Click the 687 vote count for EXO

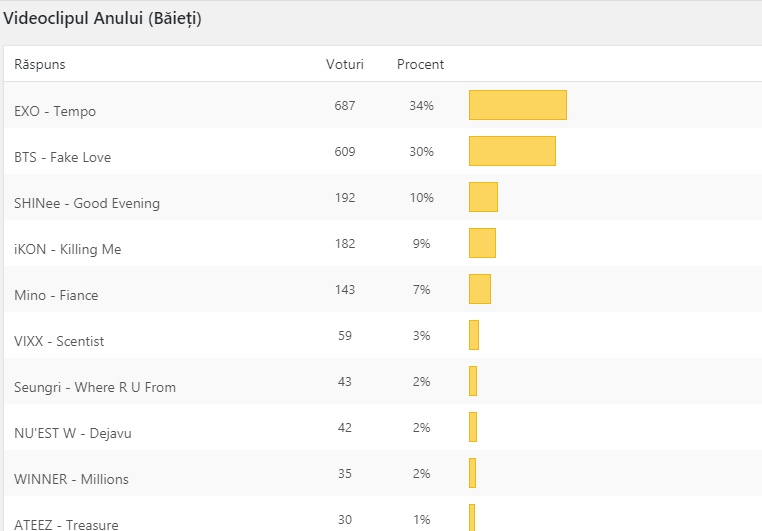tap(345, 105)
